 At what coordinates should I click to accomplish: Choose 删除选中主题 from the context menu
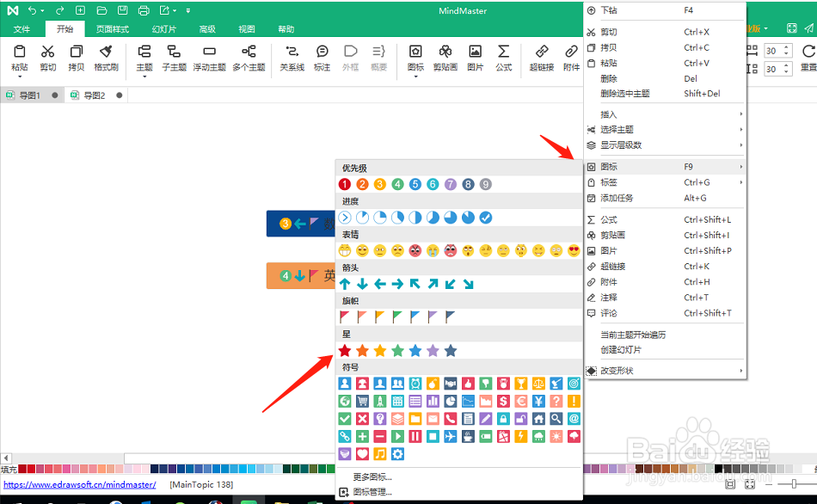[x=664, y=94]
